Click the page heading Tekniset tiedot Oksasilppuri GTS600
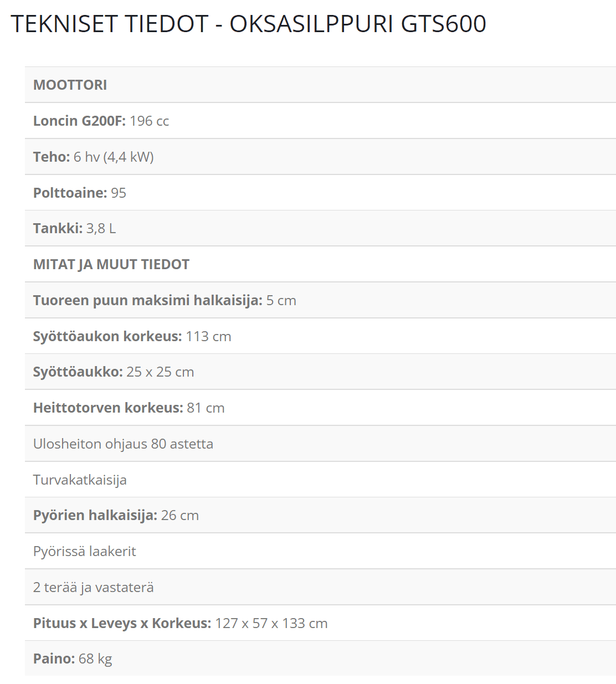The image size is (616, 684). pyautogui.click(x=248, y=24)
